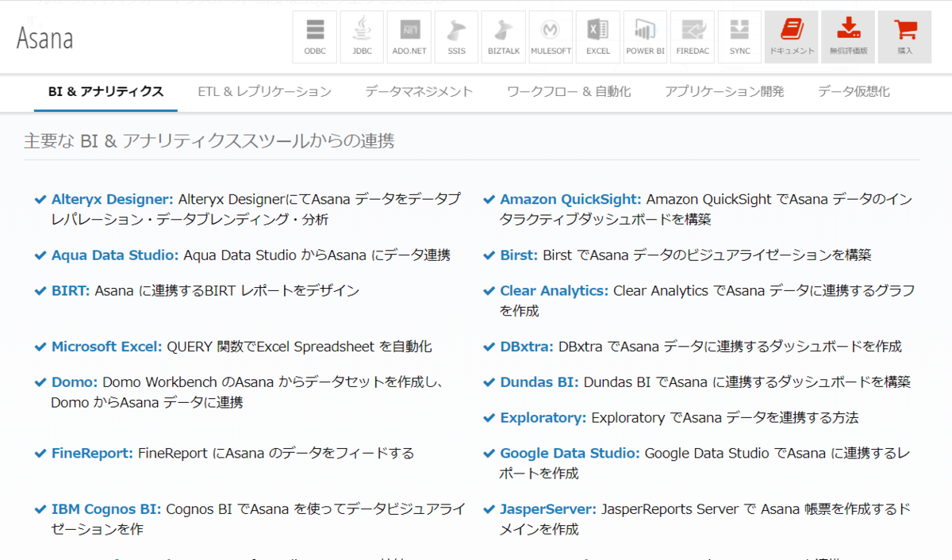Open the Dundas BI link

(539, 382)
